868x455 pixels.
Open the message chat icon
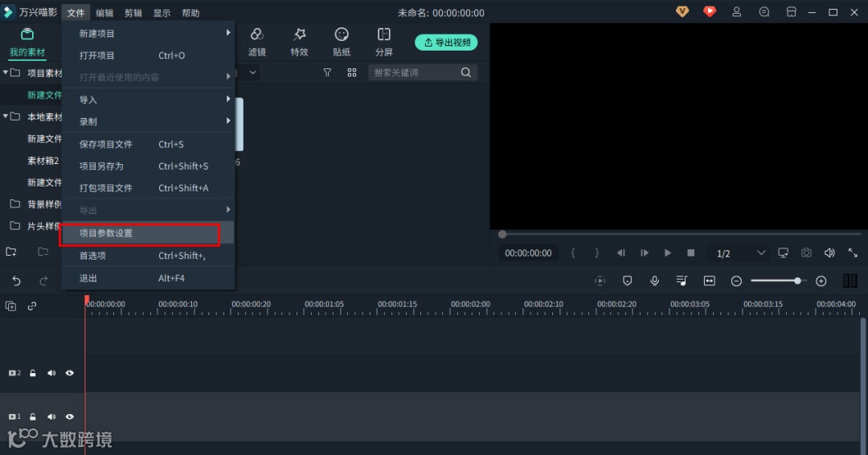coord(764,11)
